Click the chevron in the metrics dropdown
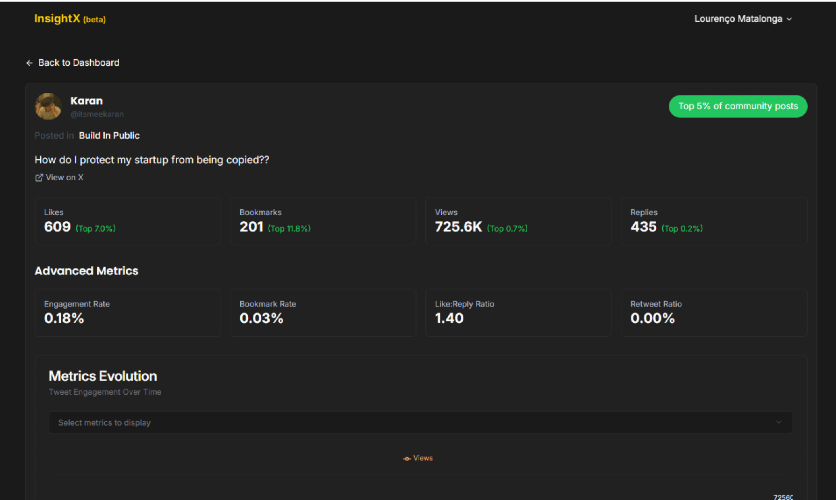The image size is (836, 500). tap(778, 422)
